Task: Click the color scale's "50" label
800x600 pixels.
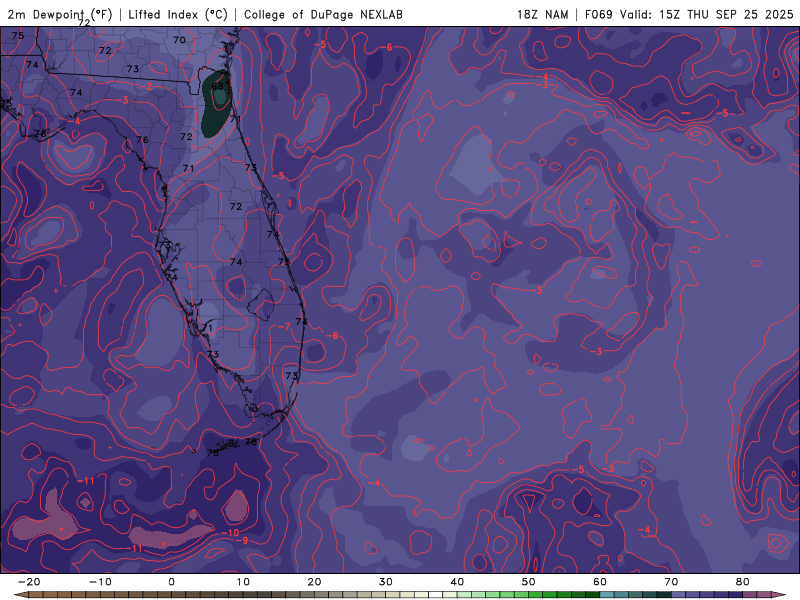Action: (529, 582)
